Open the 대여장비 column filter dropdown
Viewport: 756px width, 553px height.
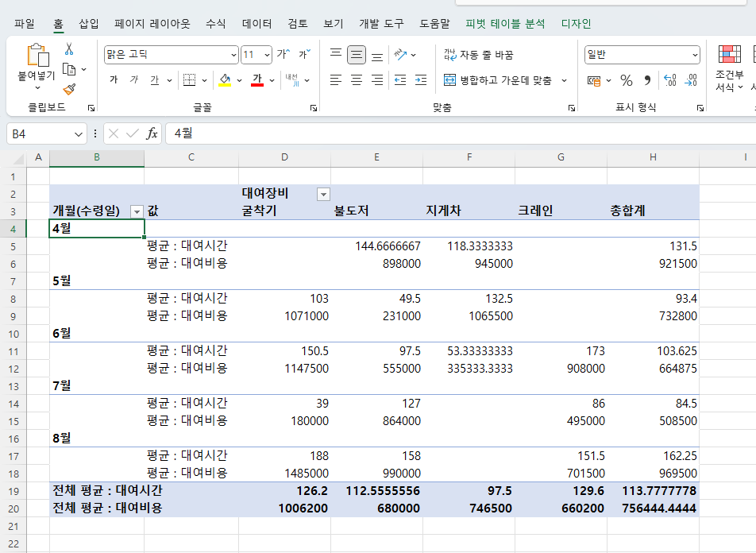pos(323,194)
